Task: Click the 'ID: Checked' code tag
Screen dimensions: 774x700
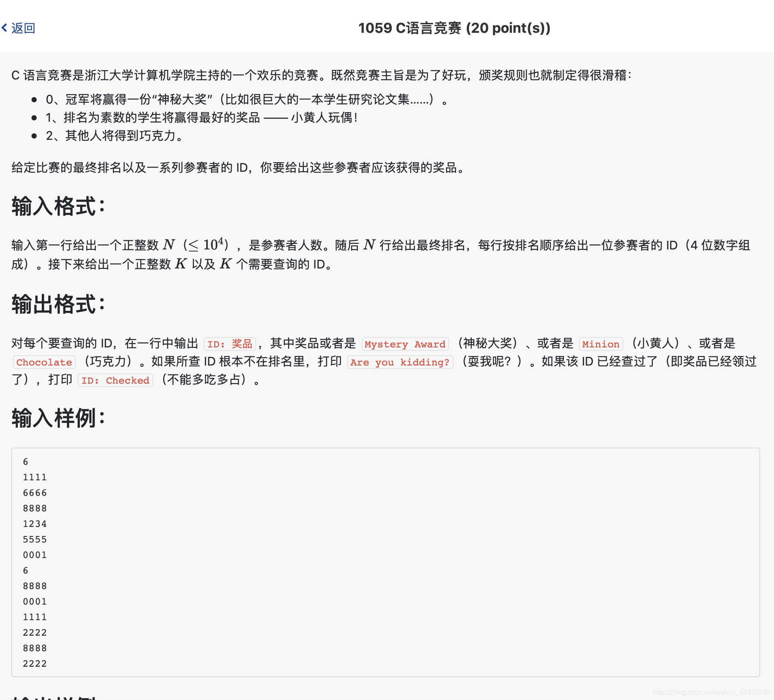Action: click(x=115, y=380)
